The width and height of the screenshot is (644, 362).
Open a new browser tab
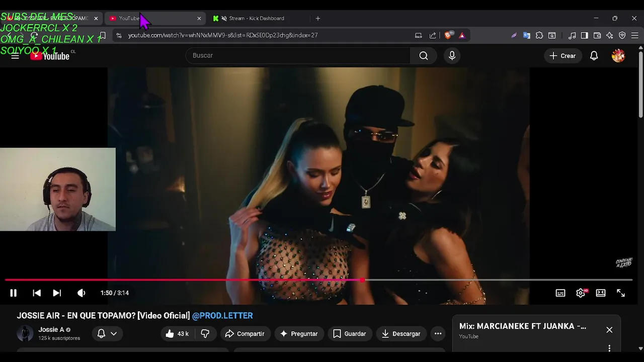coord(318,19)
